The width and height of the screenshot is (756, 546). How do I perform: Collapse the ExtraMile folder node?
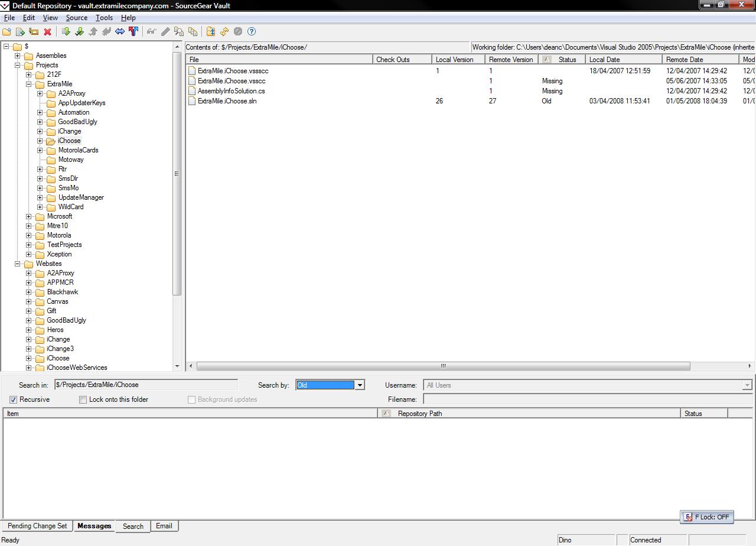click(x=29, y=84)
